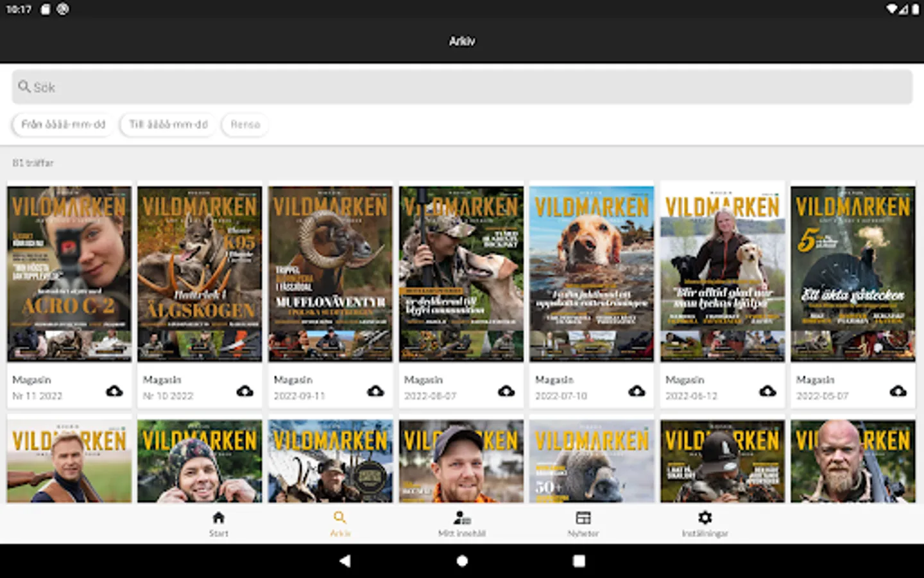Click the cloud icon for the 2022-06-12 issue

click(x=767, y=390)
